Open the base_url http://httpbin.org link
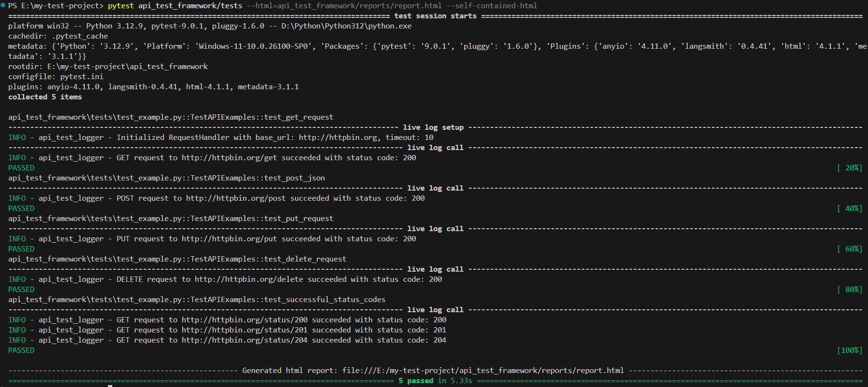 (337, 138)
